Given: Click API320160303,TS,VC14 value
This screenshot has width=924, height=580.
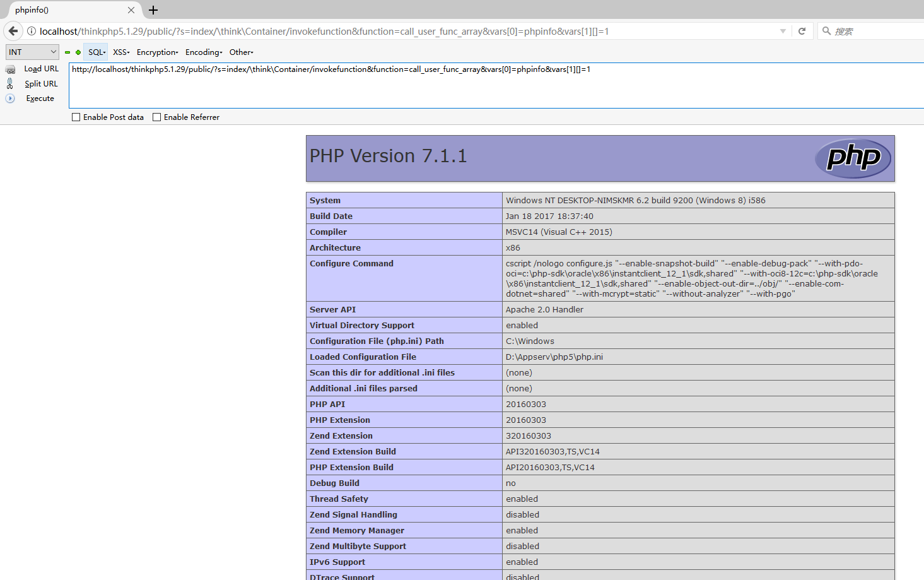Looking at the screenshot, I should coord(553,452).
